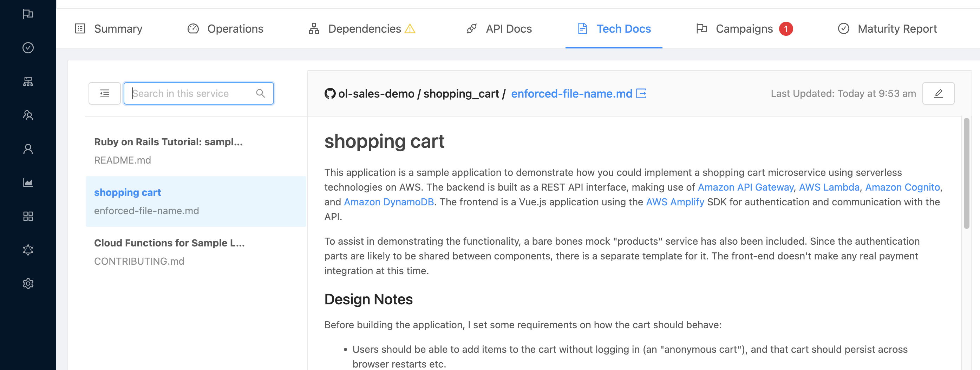Follow the AWS Lambda link

[x=829, y=187]
